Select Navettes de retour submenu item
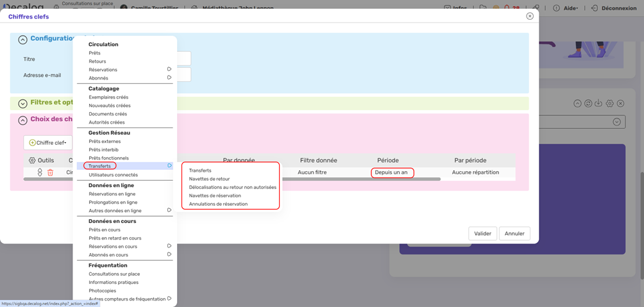Viewport: 644px width, 307px height. (x=209, y=179)
